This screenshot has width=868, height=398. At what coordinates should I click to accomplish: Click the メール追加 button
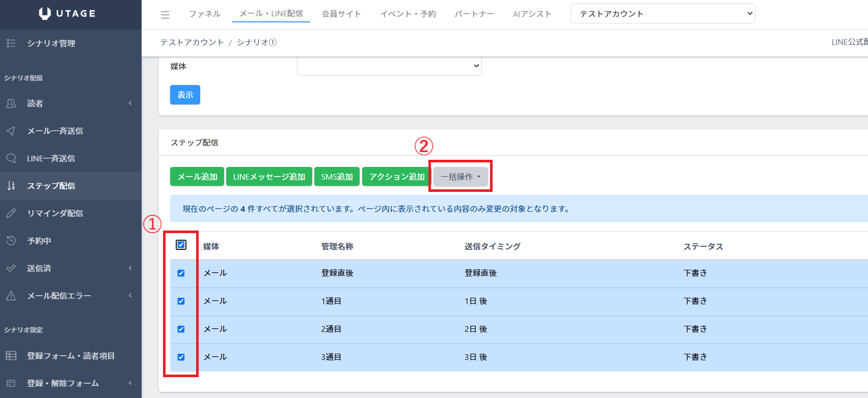pyautogui.click(x=197, y=177)
